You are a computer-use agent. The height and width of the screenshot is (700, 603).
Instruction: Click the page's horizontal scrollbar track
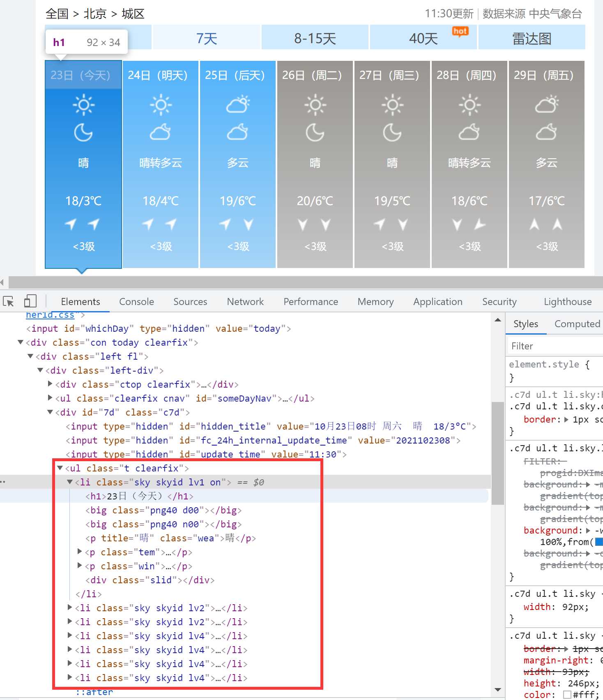306,282
